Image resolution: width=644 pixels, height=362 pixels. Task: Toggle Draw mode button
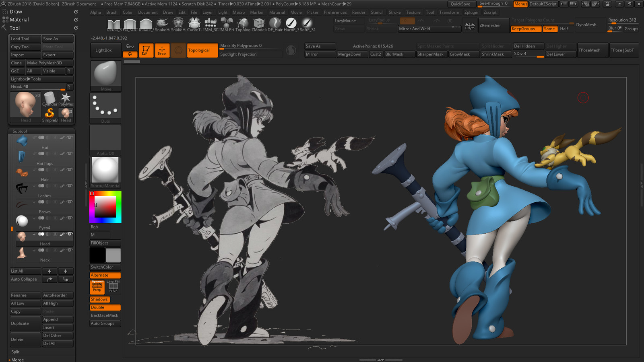click(x=162, y=50)
